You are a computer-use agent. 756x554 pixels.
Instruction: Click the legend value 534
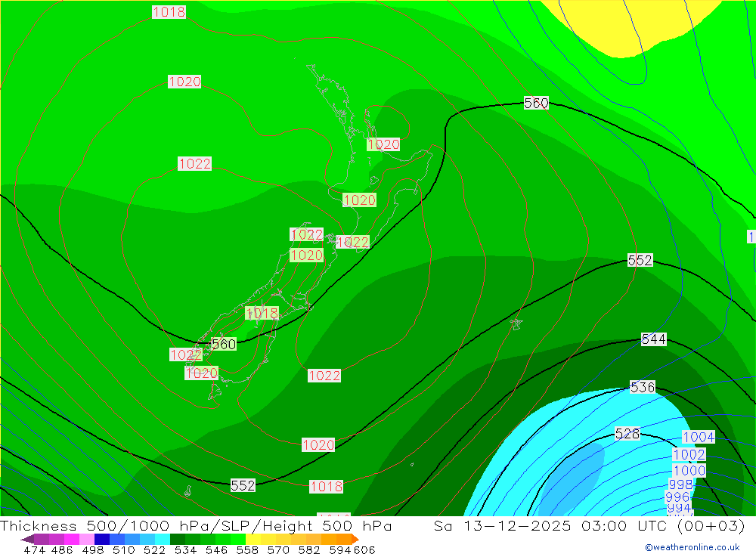coord(185,549)
